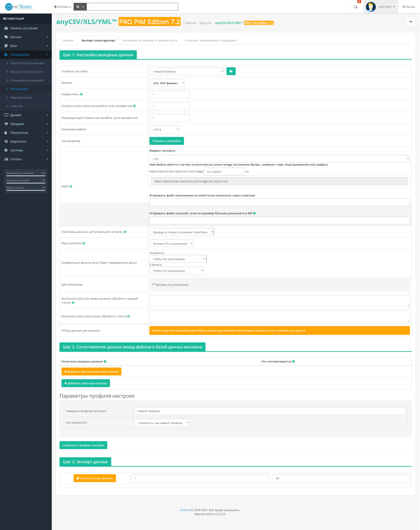Click the back arrow button top right

[411, 22]
